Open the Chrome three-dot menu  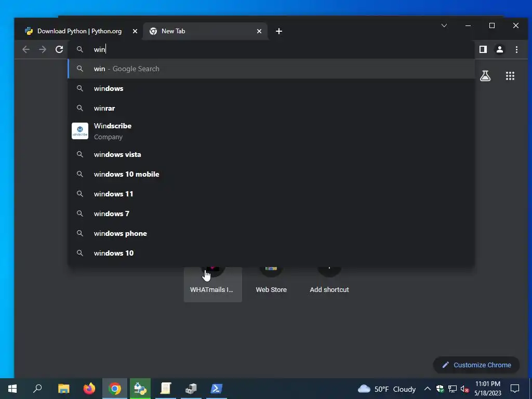coord(516,49)
